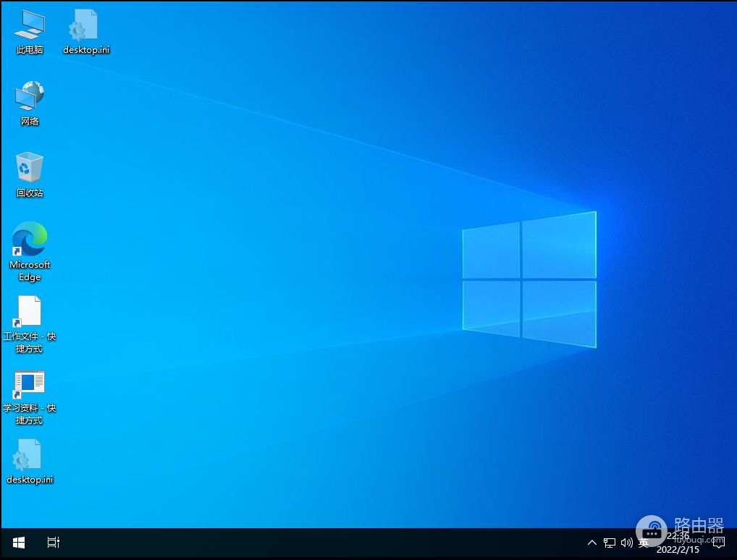Click the volume speaker tray icon
The height and width of the screenshot is (560, 737).
point(626,543)
